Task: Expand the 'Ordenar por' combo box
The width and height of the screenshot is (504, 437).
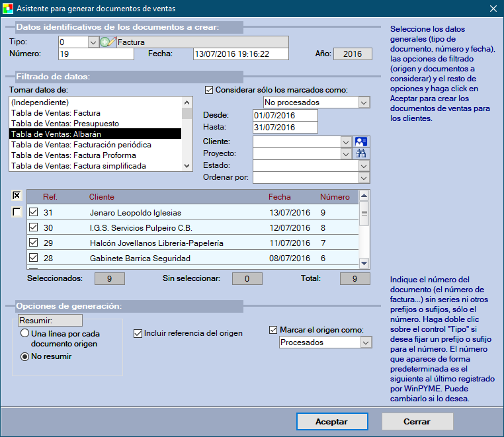Action: (363, 177)
